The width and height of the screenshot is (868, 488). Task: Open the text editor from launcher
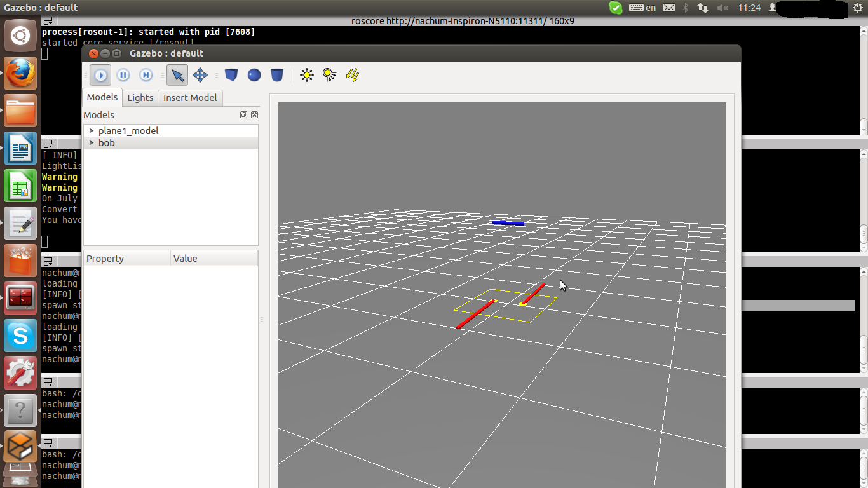(20, 223)
